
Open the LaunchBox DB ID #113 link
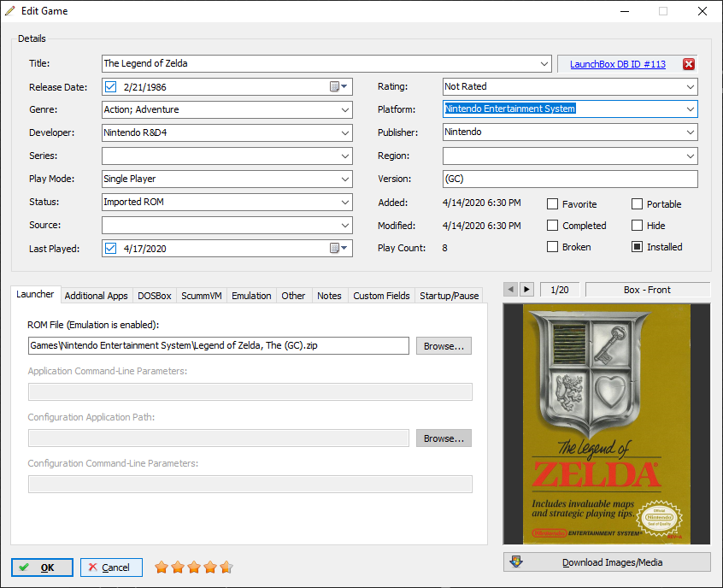(617, 64)
